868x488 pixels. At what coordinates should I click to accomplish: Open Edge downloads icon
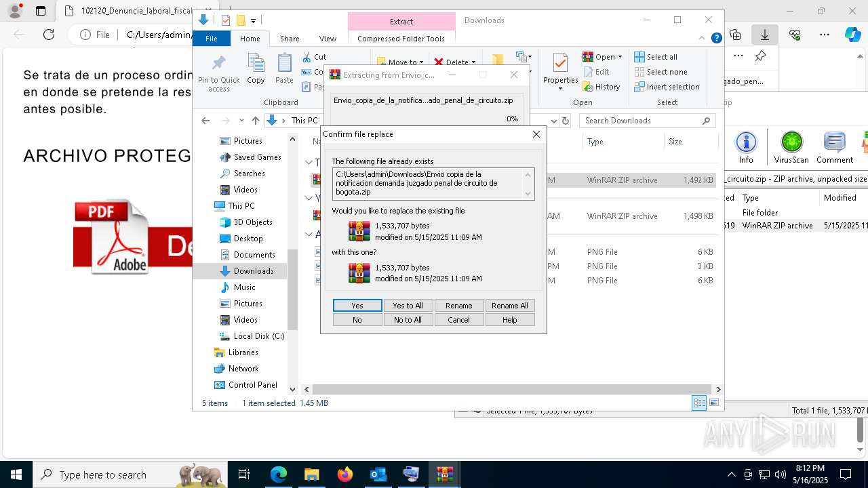point(765,35)
